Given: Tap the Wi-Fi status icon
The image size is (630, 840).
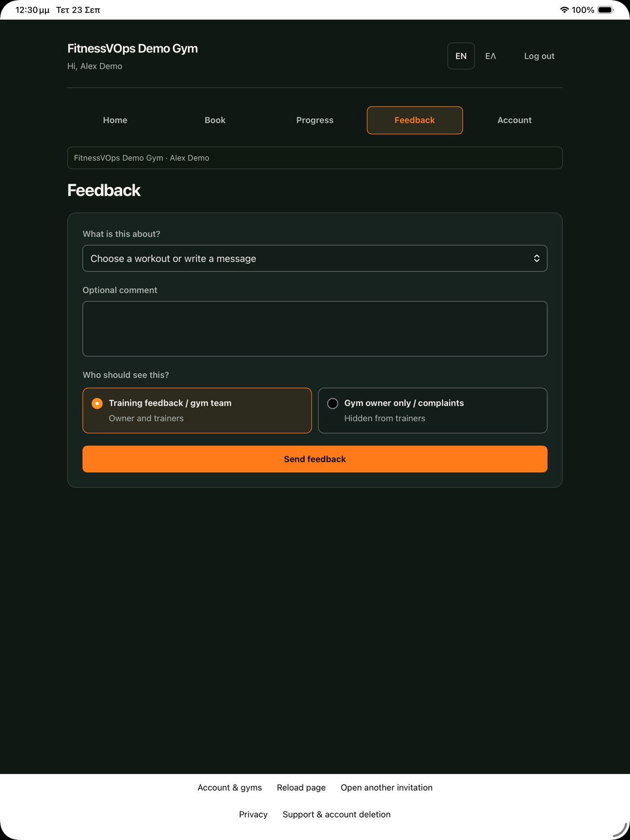Looking at the screenshot, I should [x=564, y=10].
